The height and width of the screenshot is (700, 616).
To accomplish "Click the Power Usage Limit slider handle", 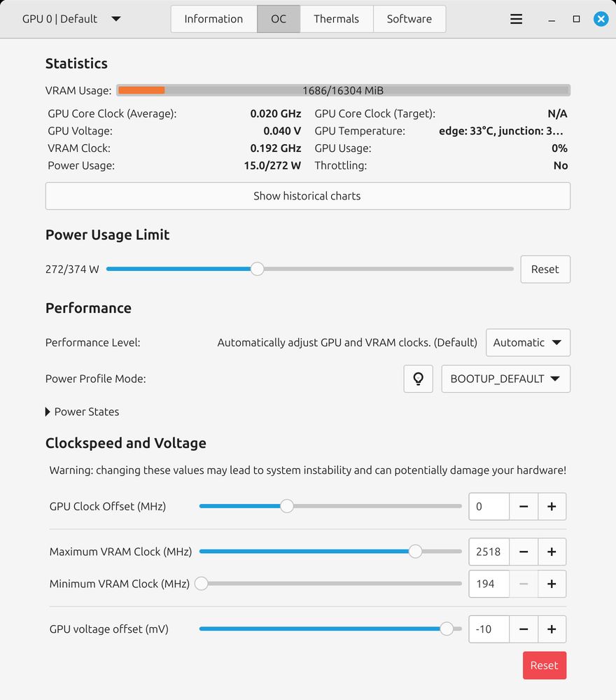I will coord(258,269).
